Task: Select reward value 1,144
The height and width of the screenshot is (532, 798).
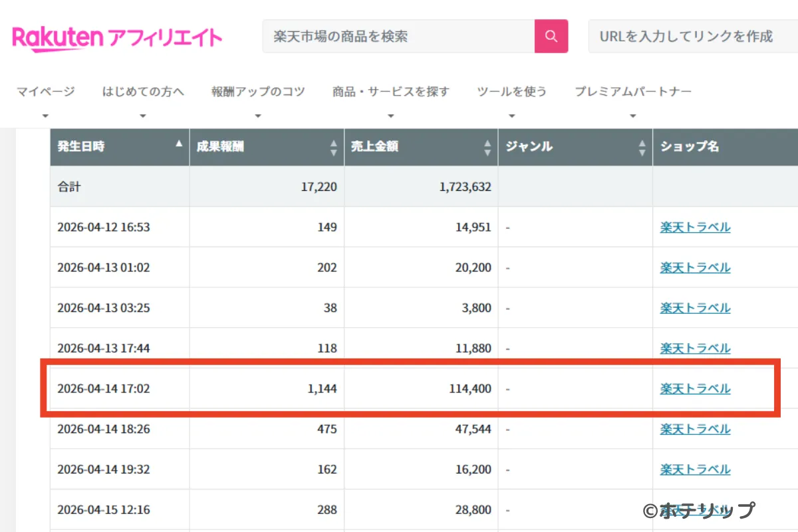Action: click(322, 389)
